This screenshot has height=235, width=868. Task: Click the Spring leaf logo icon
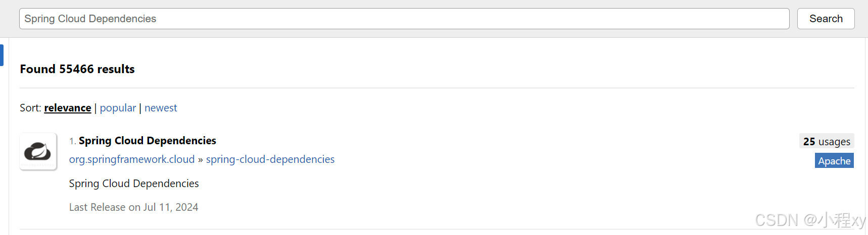(38, 151)
